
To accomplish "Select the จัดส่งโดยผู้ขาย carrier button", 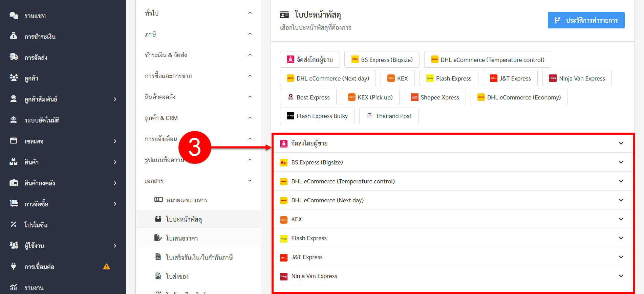I will pyautogui.click(x=310, y=60).
